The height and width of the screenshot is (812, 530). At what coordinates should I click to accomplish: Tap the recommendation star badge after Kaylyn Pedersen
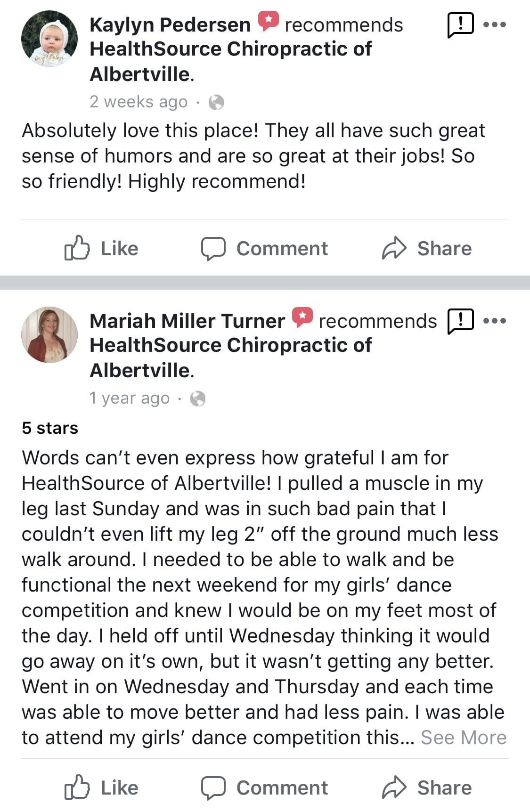[268, 21]
